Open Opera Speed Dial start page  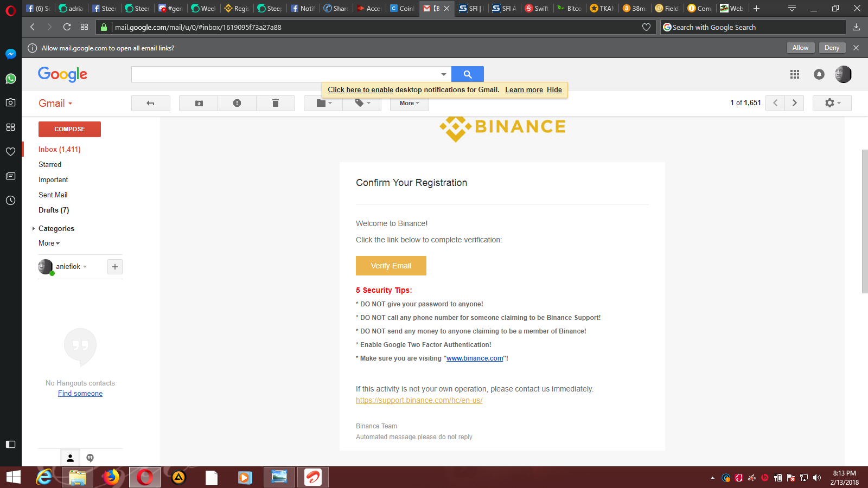click(84, 27)
